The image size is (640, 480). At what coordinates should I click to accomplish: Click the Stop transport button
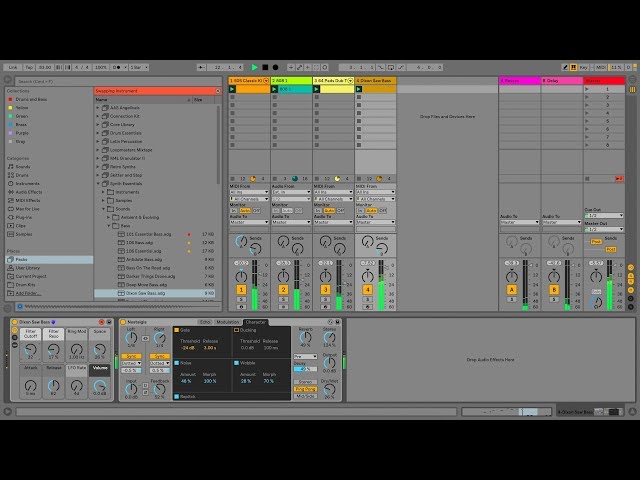265,67
